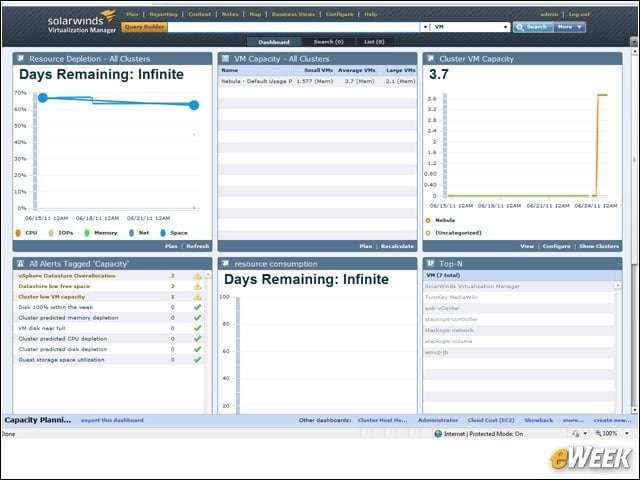Click View in Cluster VM Capacity footer
Viewport: 640px width, 480px height.
click(x=527, y=246)
